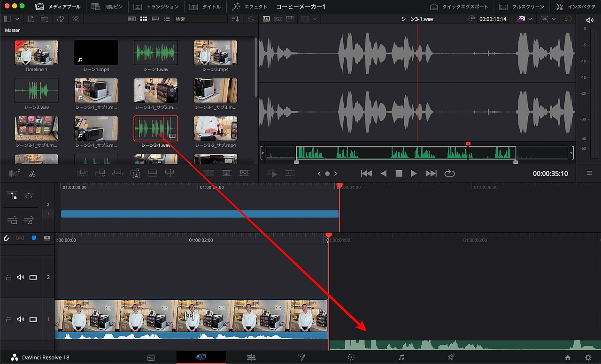Click the クイックエクスポート button
Image resolution: width=601 pixels, height=364 pixels.
459,7
